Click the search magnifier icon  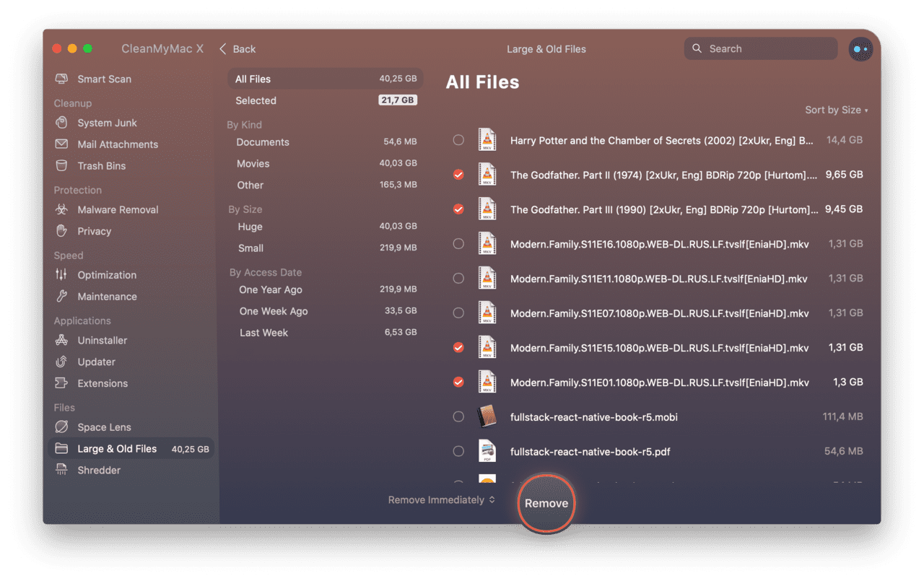[697, 48]
